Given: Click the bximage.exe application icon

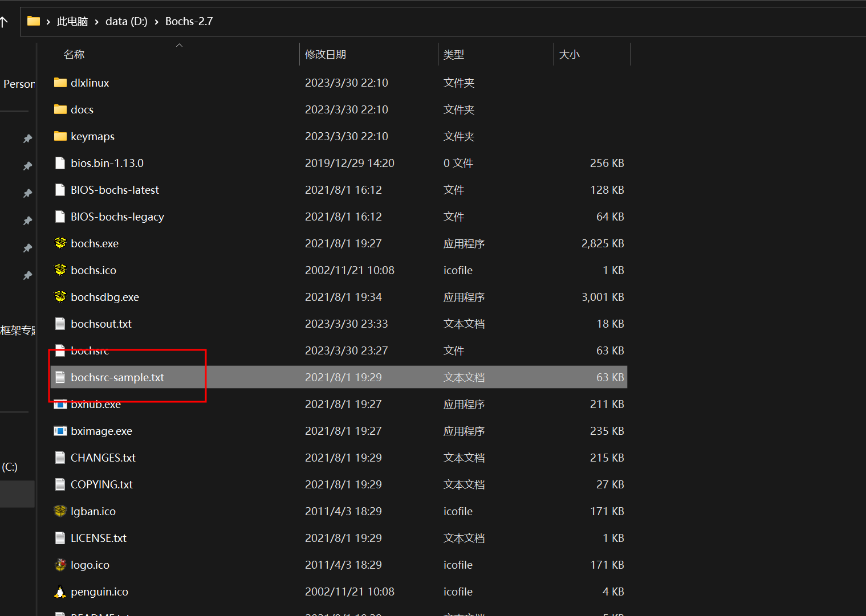Looking at the screenshot, I should coord(60,431).
